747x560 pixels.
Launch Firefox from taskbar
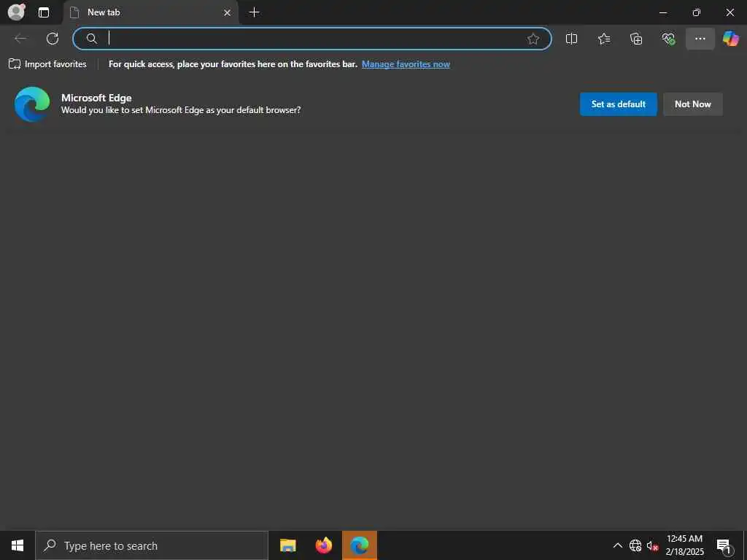point(323,545)
